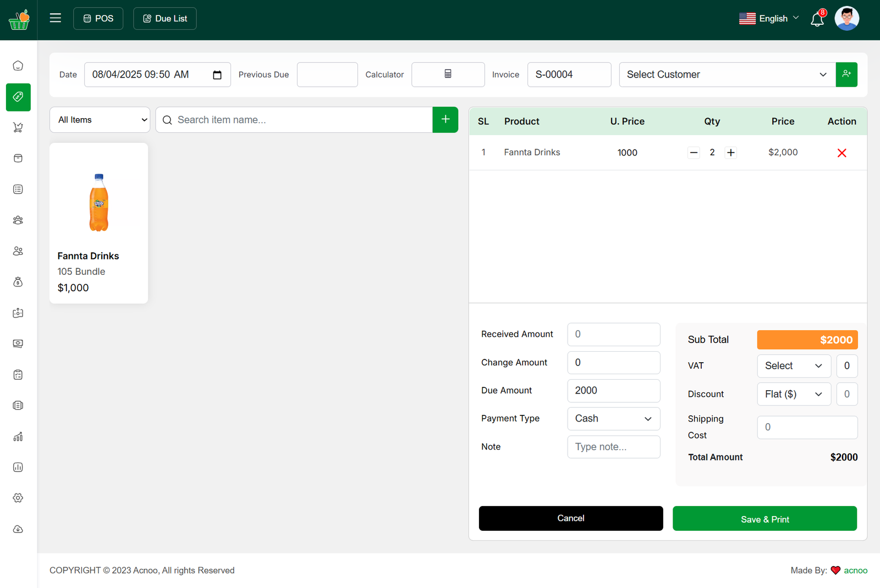Open the sidebar shopping cart icon
This screenshot has width=880, height=588.
[18, 127]
